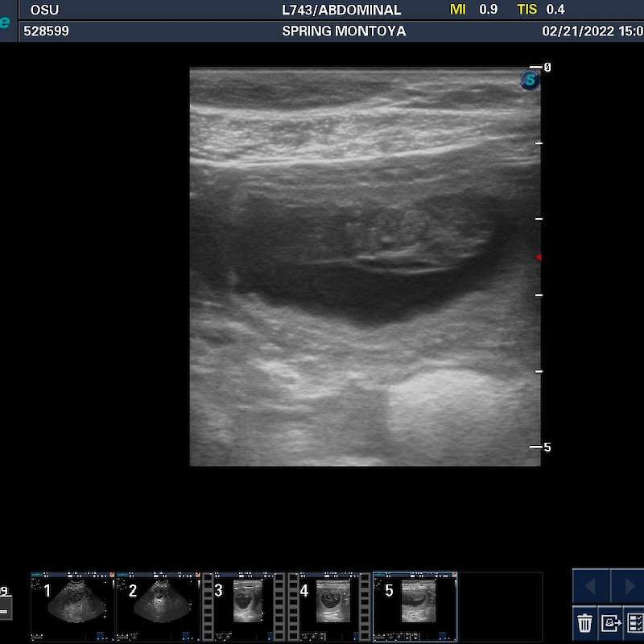This screenshot has width=644, height=644.
Task: Click the OSU institution label
Action: [45, 10]
